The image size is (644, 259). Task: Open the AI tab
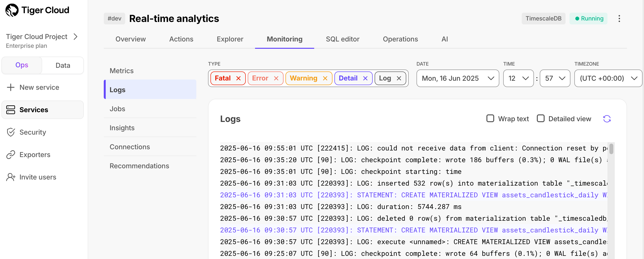coord(445,39)
